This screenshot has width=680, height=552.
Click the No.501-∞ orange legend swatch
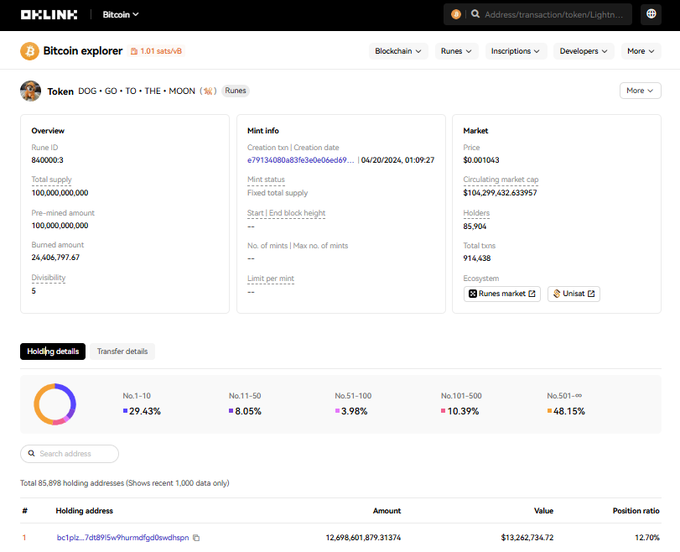point(549,411)
